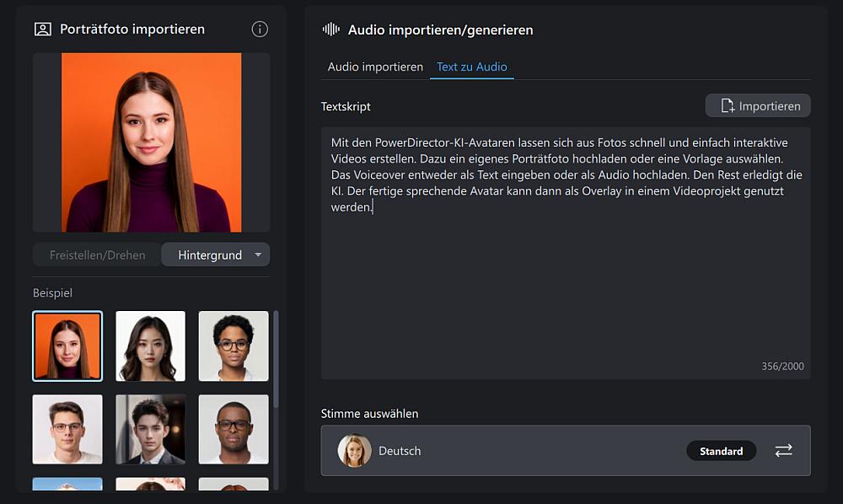843x504 pixels.
Task: Click the Deutsch voice avatar picture
Action: click(x=354, y=450)
